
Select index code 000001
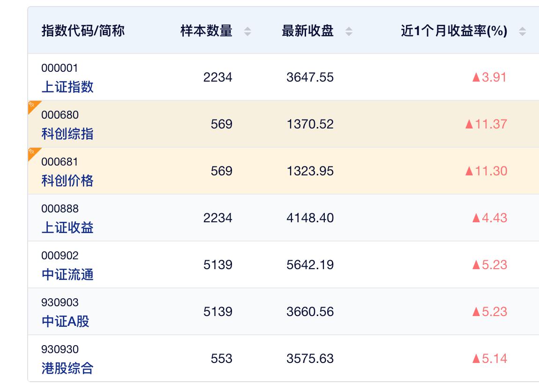(60, 68)
